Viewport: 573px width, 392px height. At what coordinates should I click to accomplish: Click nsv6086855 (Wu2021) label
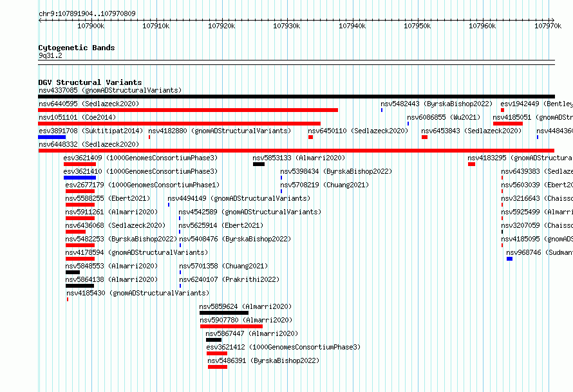click(444, 117)
